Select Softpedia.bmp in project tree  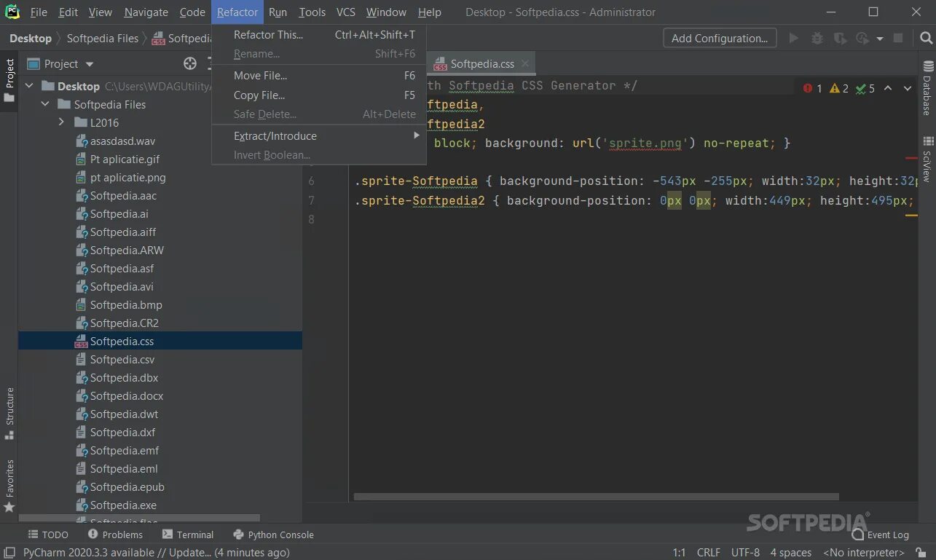coord(160,305)
